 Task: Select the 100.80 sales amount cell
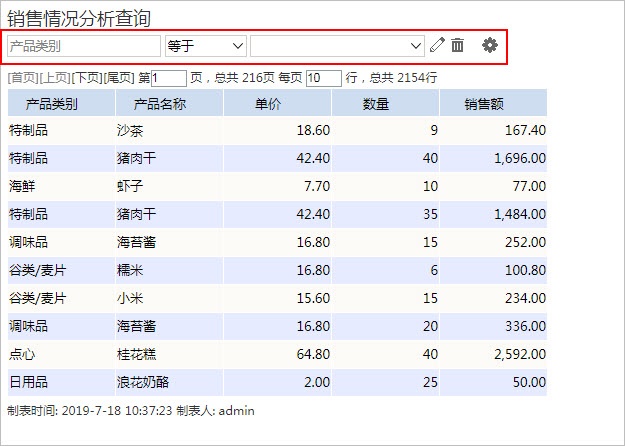(493, 271)
